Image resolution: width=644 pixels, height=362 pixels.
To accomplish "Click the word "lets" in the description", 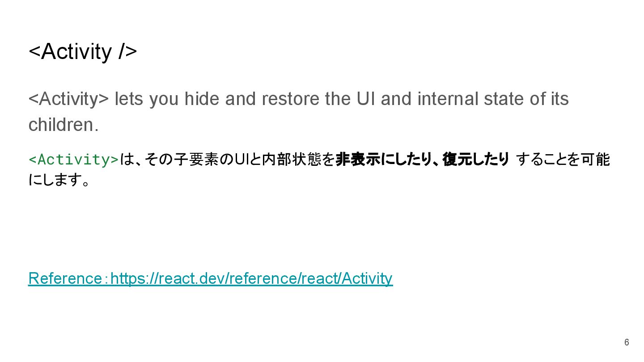I will [129, 99].
